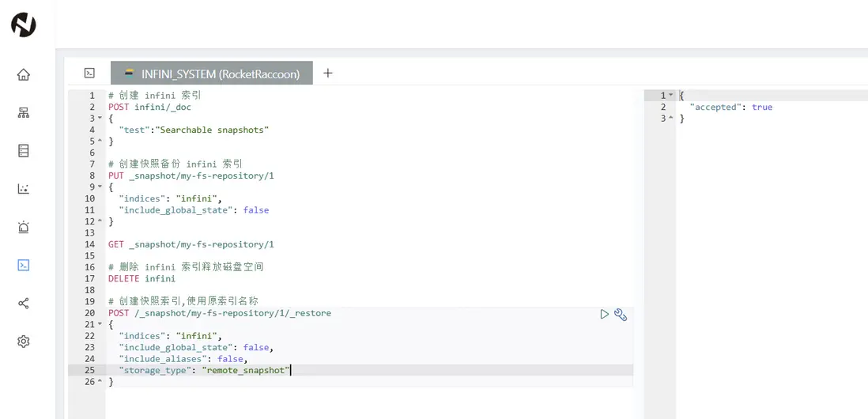This screenshot has width=868, height=419.
Task: Click the DELETE infini request line
Action: (x=142, y=278)
